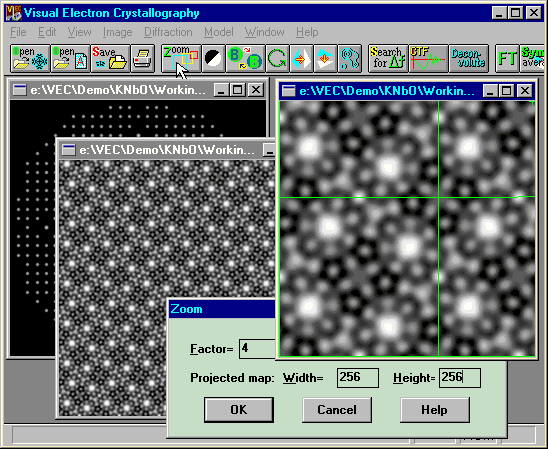548x449 pixels.
Task: Click the Save as toolbar icon
Action: (110, 58)
